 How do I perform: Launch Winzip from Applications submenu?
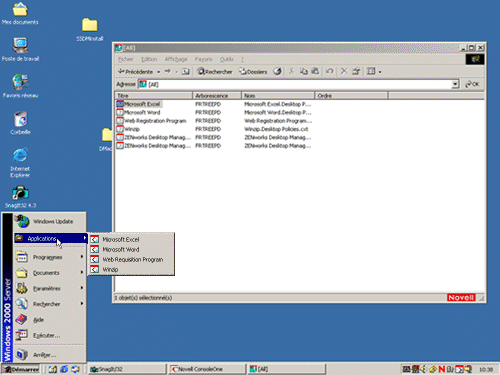(x=131, y=269)
